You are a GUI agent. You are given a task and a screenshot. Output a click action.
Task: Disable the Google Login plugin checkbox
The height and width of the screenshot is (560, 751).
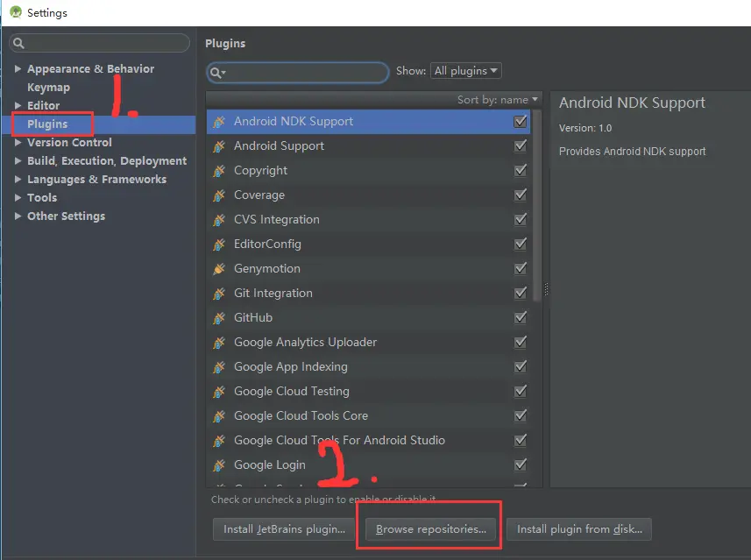[521, 464]
